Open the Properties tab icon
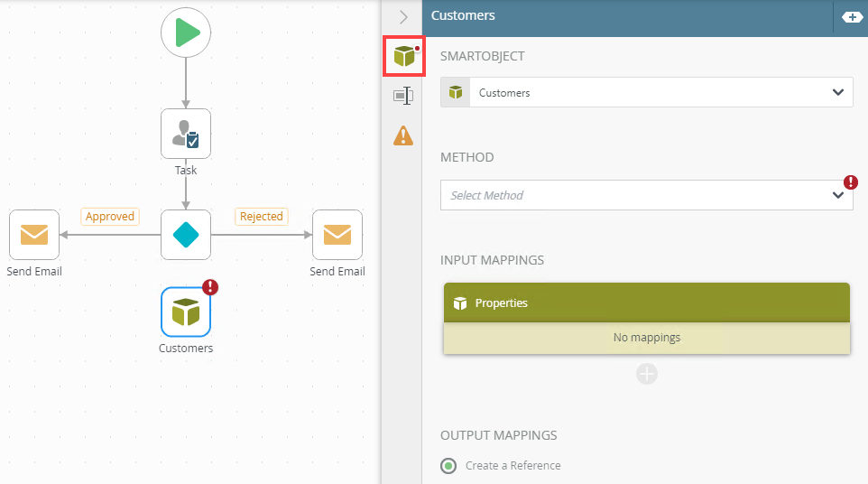The image size is (868, 484). point(403,96)
